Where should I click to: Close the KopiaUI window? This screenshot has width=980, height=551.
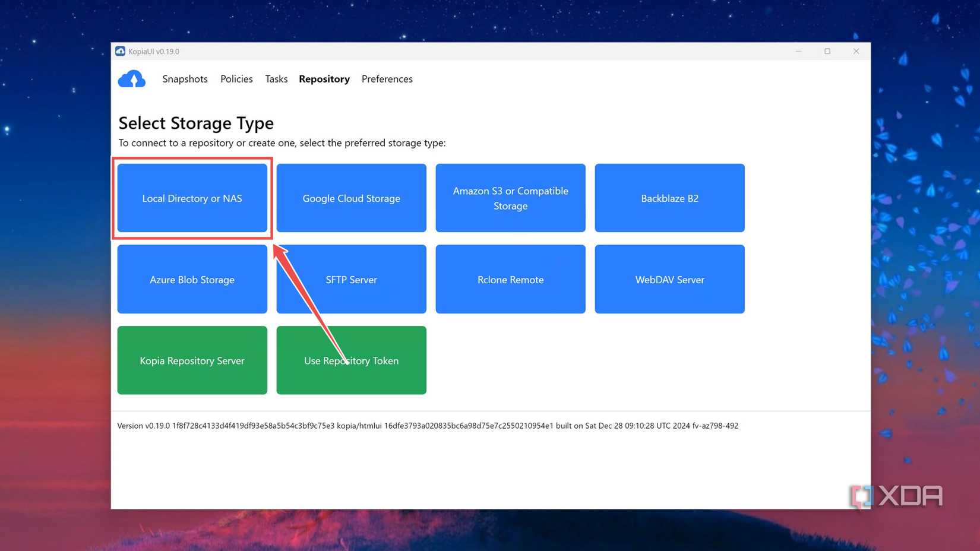pyautogui.click(x=856, y=51)
